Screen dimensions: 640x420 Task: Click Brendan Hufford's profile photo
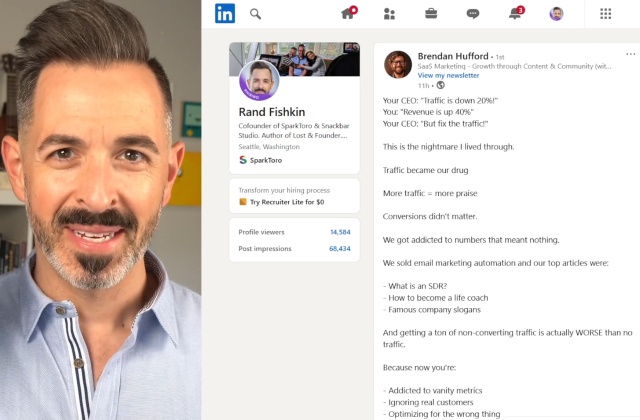(398, 64)
